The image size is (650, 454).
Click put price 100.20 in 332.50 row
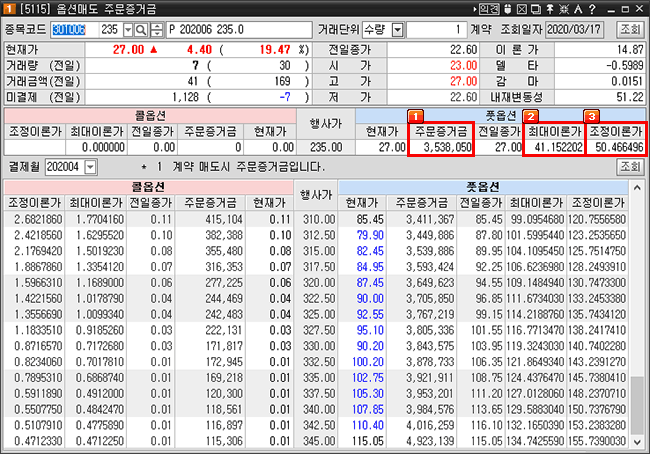click(368, 362)
